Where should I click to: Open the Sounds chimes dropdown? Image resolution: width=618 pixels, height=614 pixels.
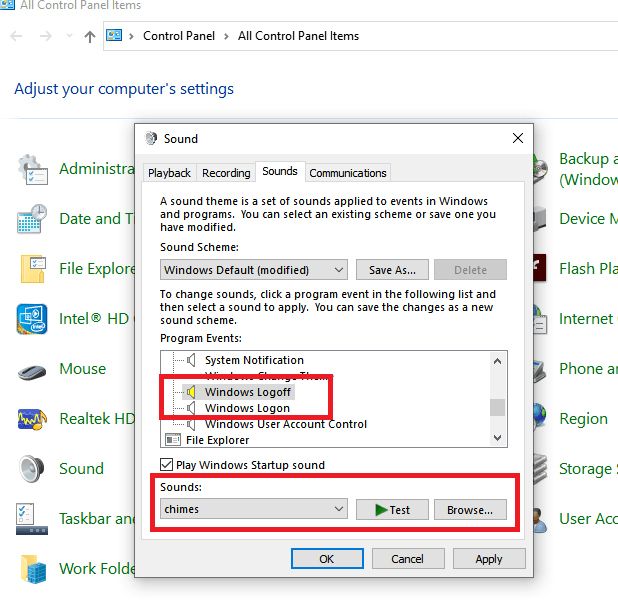coord(254,509)
